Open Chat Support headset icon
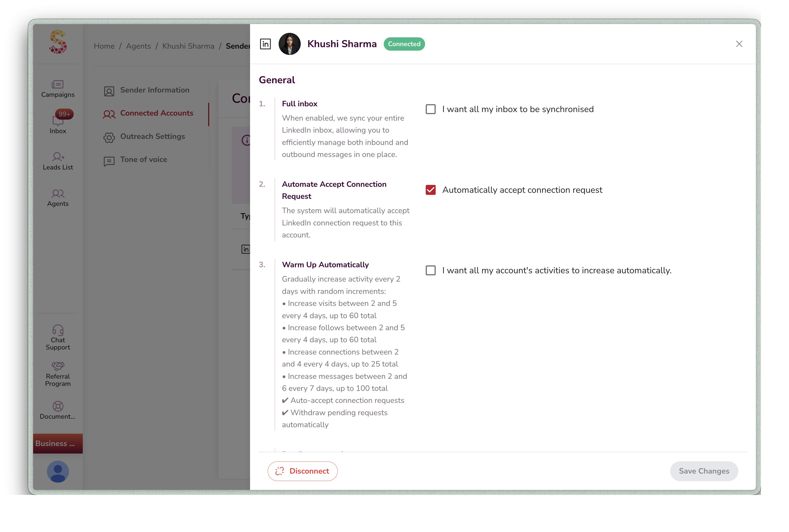Image resolution: width=789 pixels, height=532 pixels. [58, 330]
